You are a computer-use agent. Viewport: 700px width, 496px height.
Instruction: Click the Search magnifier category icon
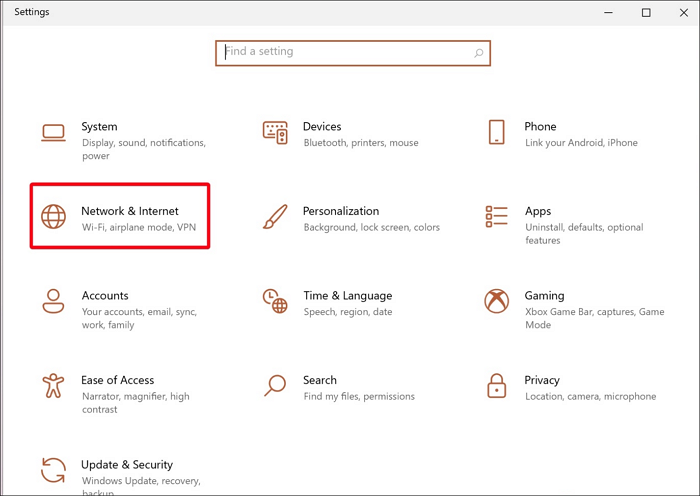coord(275,385)
